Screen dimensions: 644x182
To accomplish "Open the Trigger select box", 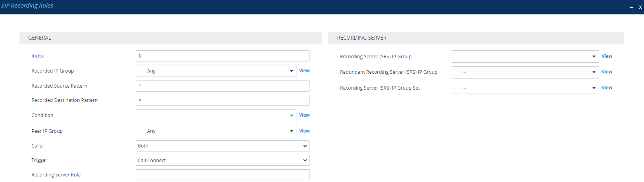I will pyautogui.click(x=222, y=161).
